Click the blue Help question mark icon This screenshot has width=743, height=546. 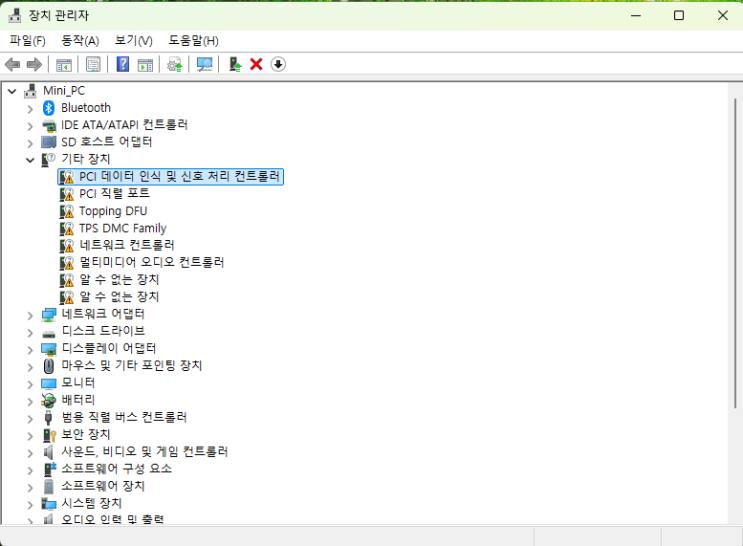[x=123, y=64]
